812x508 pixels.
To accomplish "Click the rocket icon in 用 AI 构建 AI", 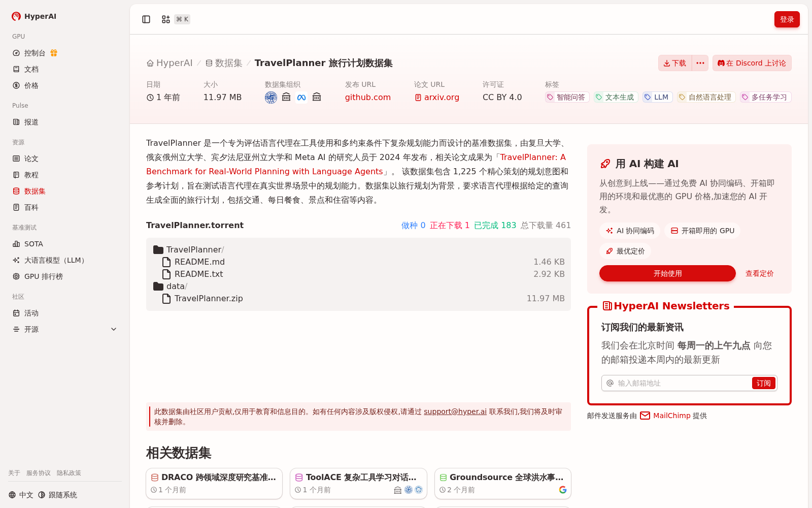I will pos(605,164).
